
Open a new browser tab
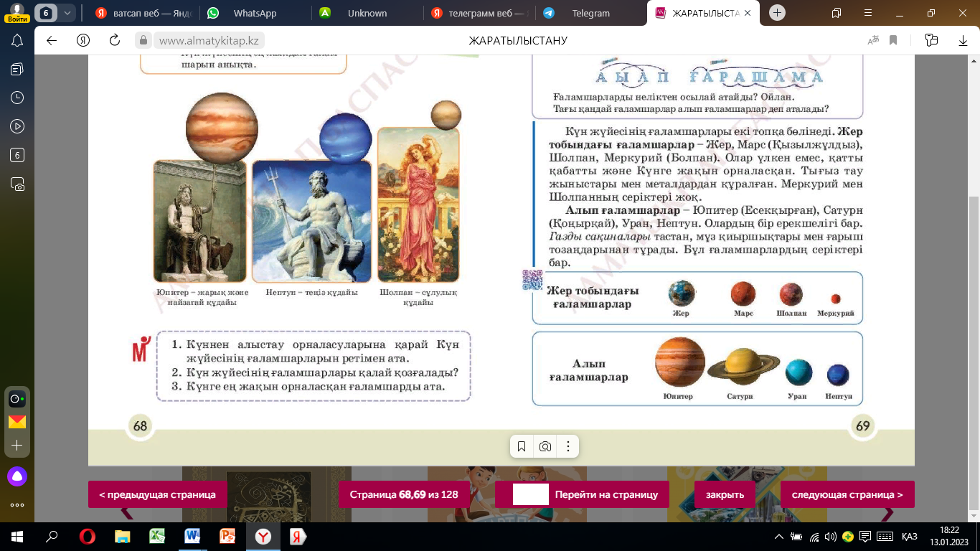(x=778, y=13)
